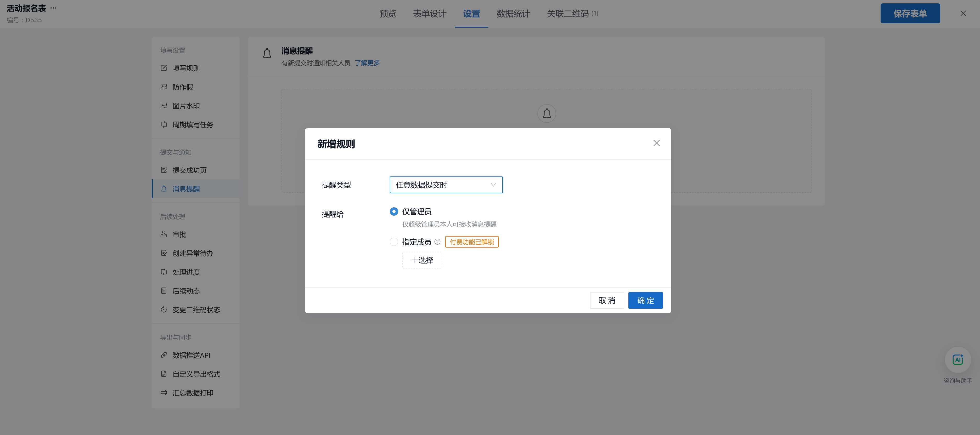Click the 汇总数据打印 printer icon

click(x=164, y=392)
